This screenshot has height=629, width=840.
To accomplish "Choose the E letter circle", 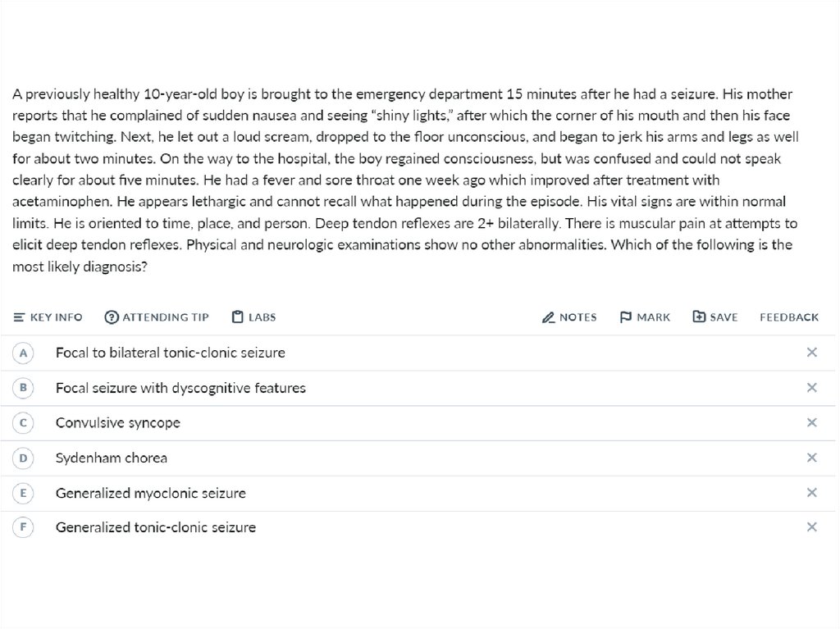I will click(x=23, y=493).
